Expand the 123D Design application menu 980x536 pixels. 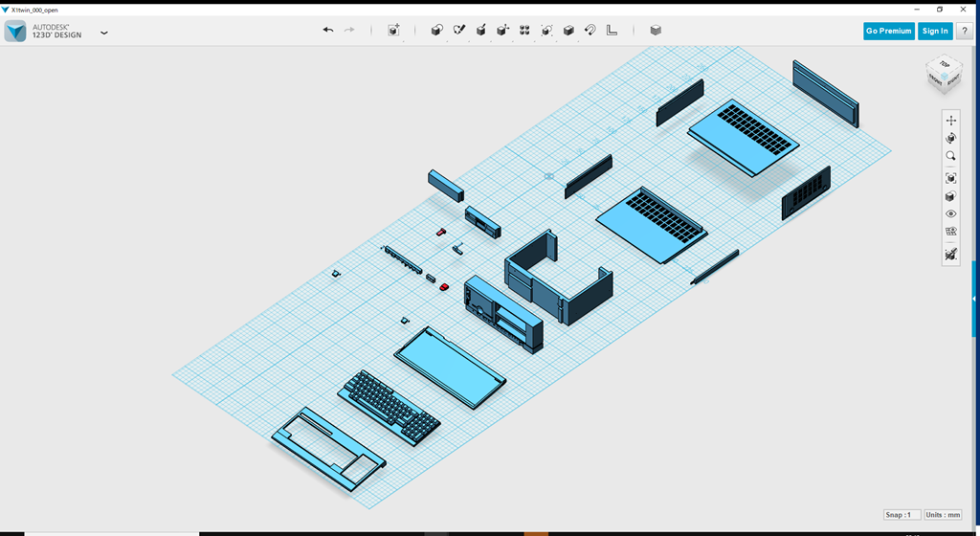pyautogui.click(x=104, y=33)
